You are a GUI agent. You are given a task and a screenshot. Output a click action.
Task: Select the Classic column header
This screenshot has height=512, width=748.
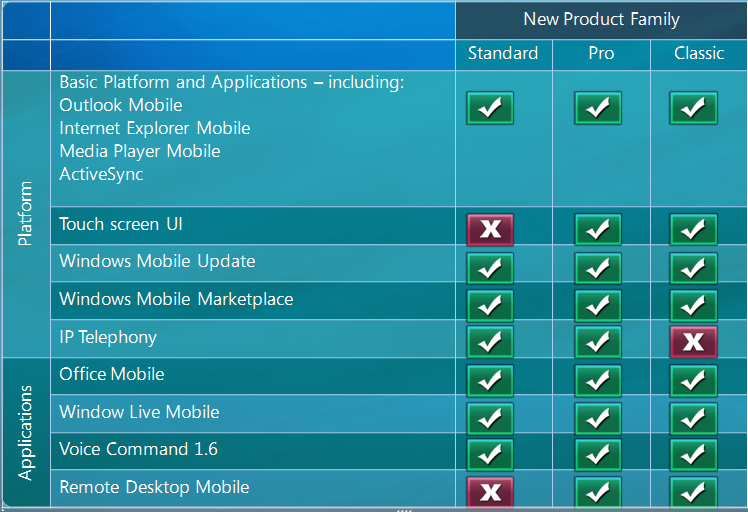[x=699, y=53]
